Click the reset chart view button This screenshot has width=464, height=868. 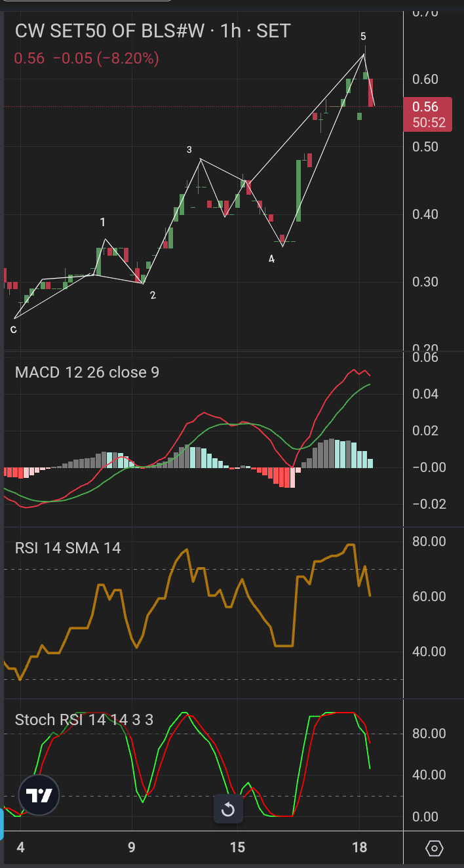tap(228, 810)
